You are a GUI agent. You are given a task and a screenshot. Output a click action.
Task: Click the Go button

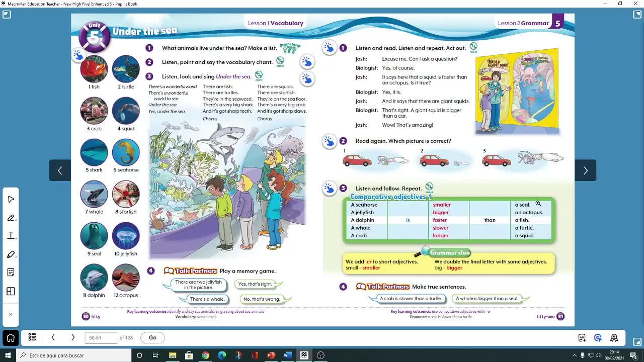[152, 338]
